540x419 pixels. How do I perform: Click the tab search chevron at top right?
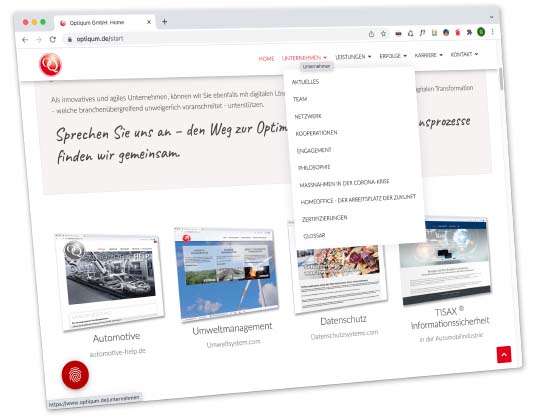[x=491, y=17]
